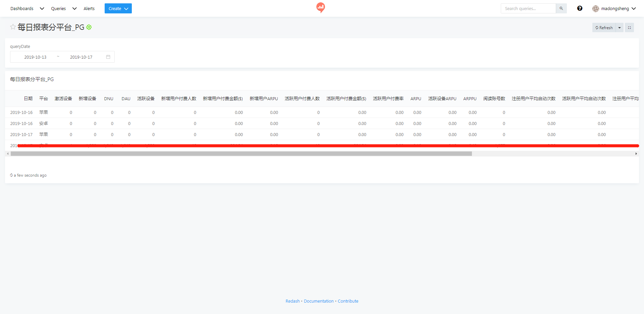The image size is (644, 314).
Task: Open the Alerts menu item
Action: [x=89, y=9]
